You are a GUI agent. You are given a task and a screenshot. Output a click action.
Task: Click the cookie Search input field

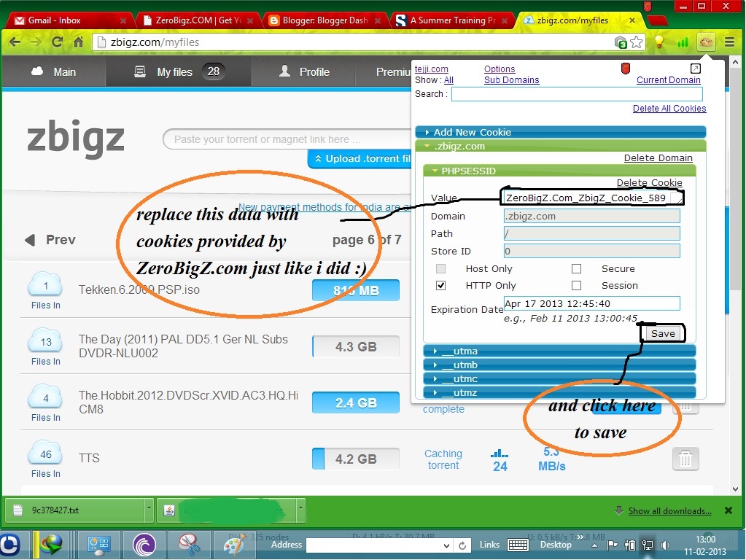point(577,94)
